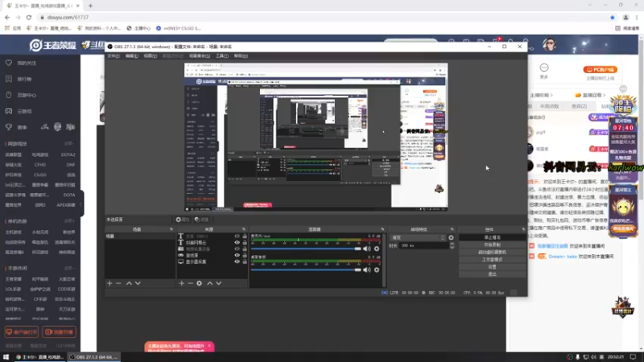
Task: Expand 直播回看 replay section
Action: (x=591, y=95)
